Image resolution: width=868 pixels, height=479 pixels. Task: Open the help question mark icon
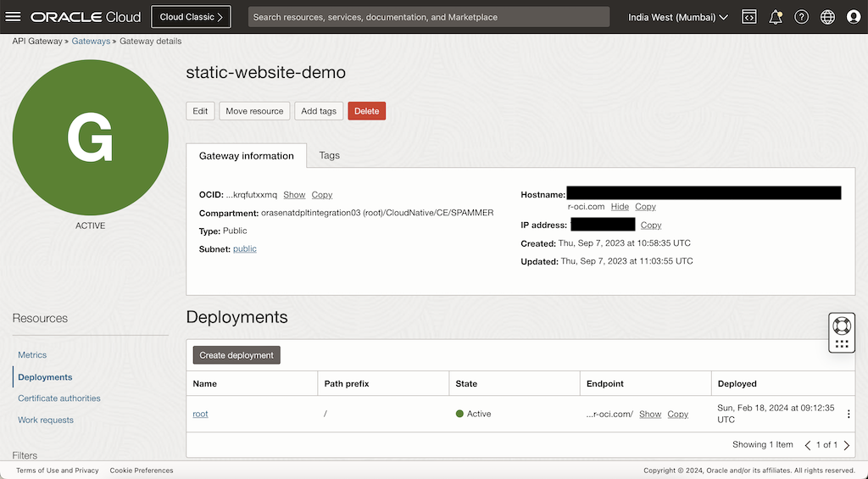pos(801,17)
